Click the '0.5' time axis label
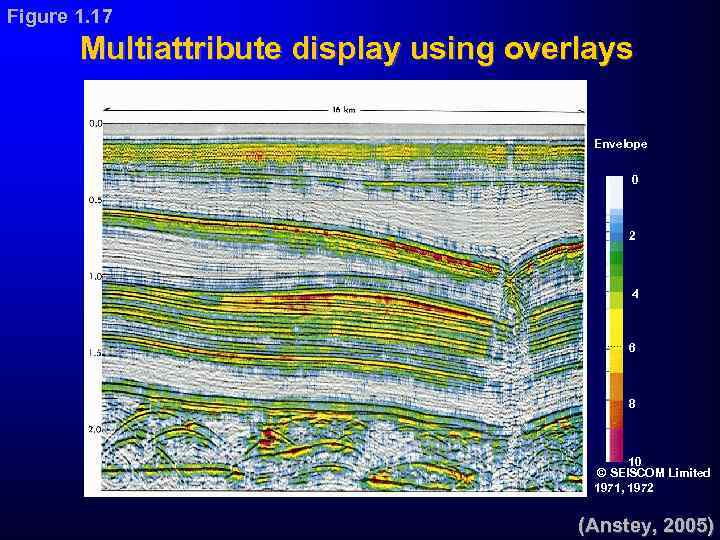The image size is (720, 540). click(96, 201)
